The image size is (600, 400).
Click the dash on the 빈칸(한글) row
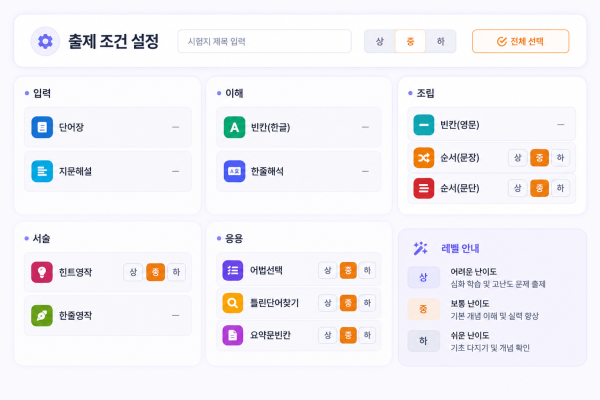365,127
